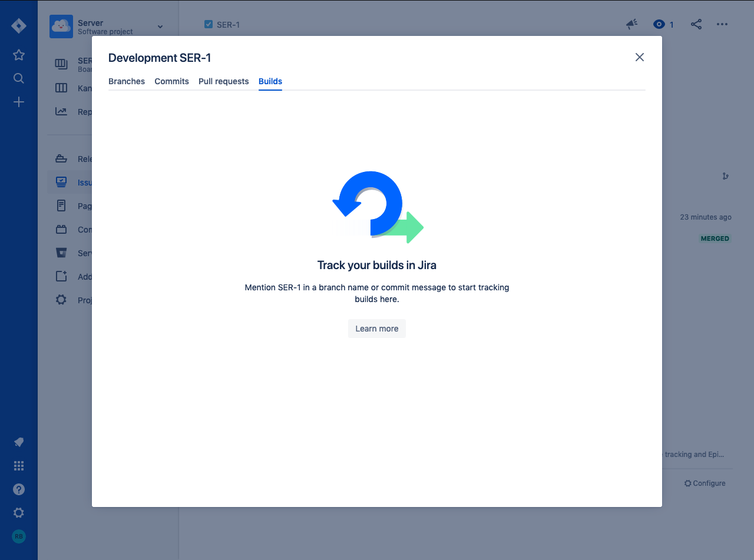Viewport: 754px width, 560px height.
Task: Click the '23 minutes ago' timestamp
Action: pyautogui.click(x=706, y=217)
